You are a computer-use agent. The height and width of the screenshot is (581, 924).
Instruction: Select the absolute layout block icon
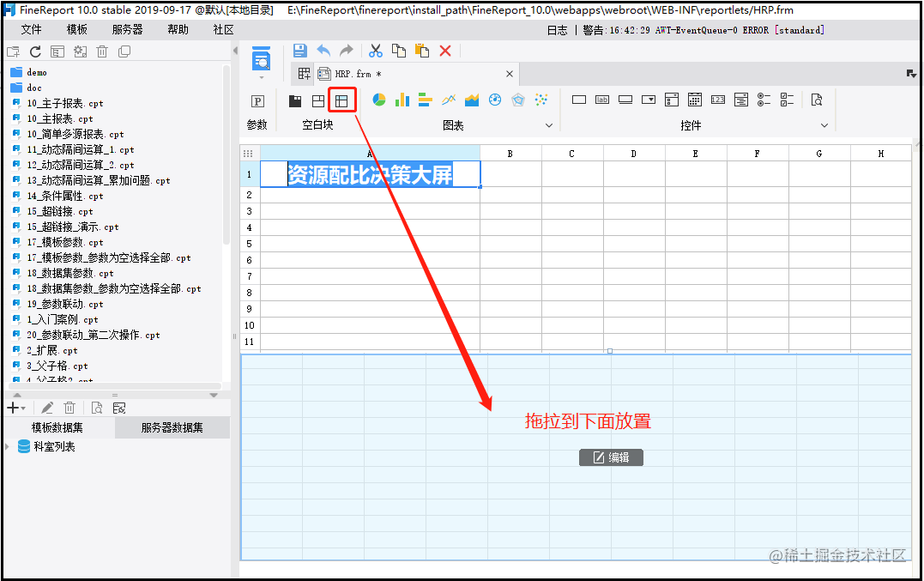[x=318, y=100]
